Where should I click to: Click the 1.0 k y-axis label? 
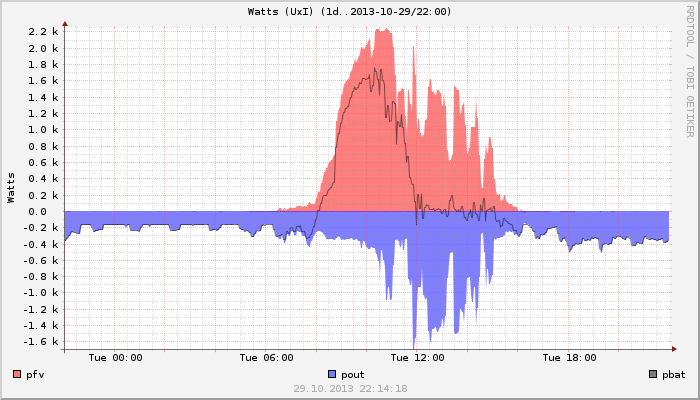[43, 129]
